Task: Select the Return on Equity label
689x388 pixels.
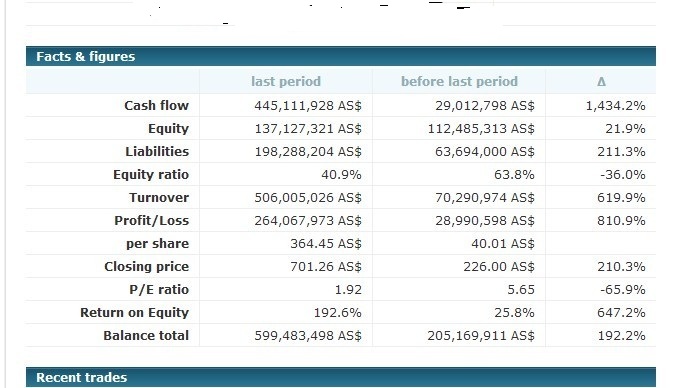Action: [x=134, y=312]
